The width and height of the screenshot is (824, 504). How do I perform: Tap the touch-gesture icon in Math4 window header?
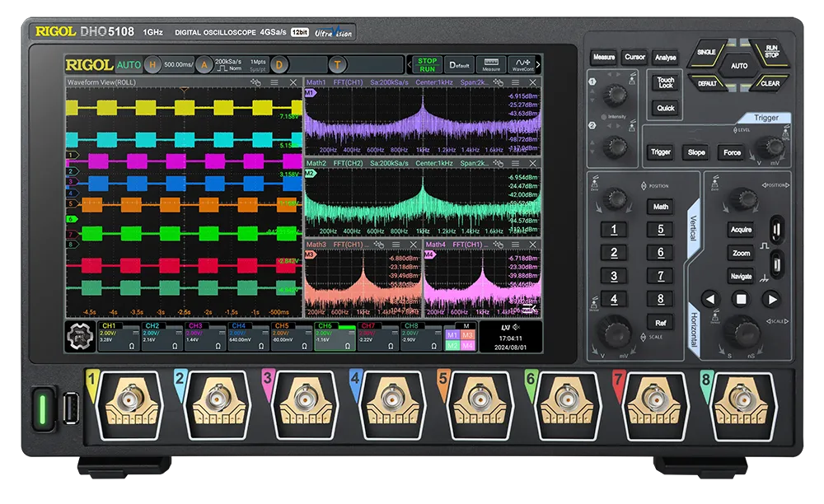click(x=499, y=245)
